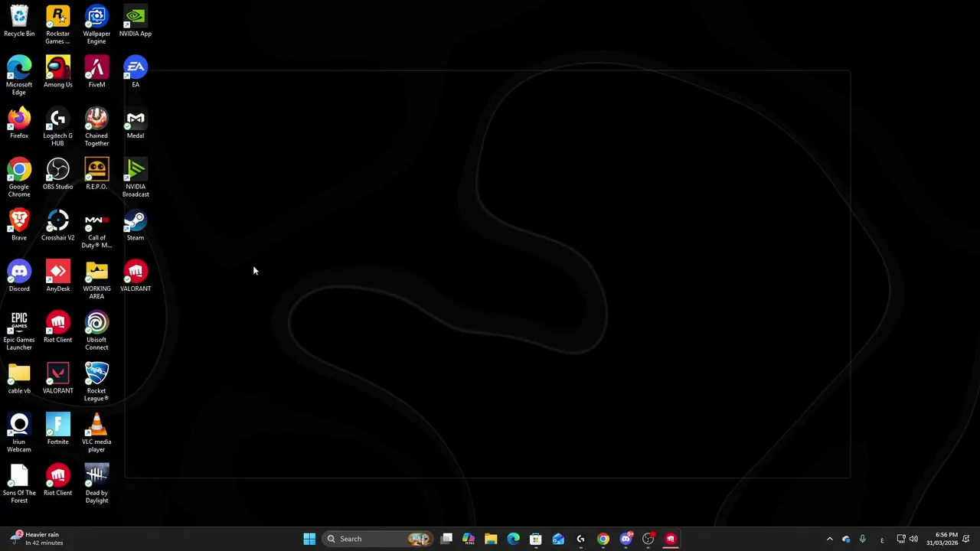Select the WORKING AREA folder
Screen dimensions: 980x551
tap(96, 280)
